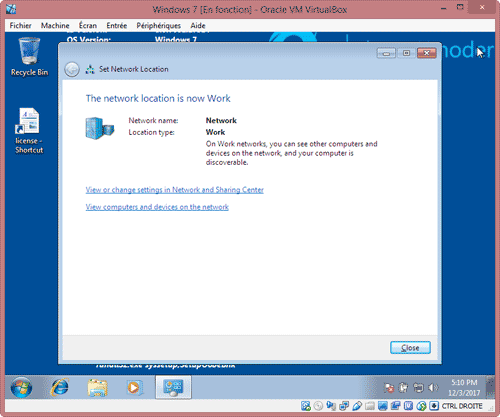
Task: Open the Périphériques menu
Action: (159, 26)
